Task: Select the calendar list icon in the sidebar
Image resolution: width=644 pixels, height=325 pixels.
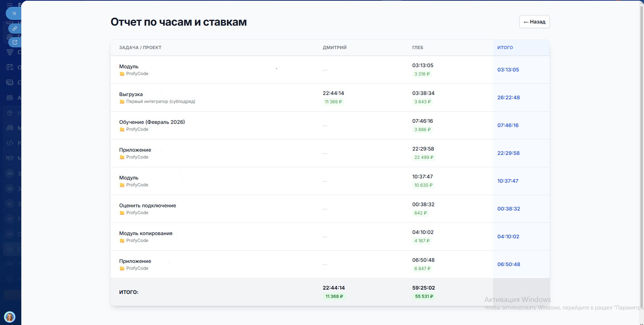Action: (10, 67)
